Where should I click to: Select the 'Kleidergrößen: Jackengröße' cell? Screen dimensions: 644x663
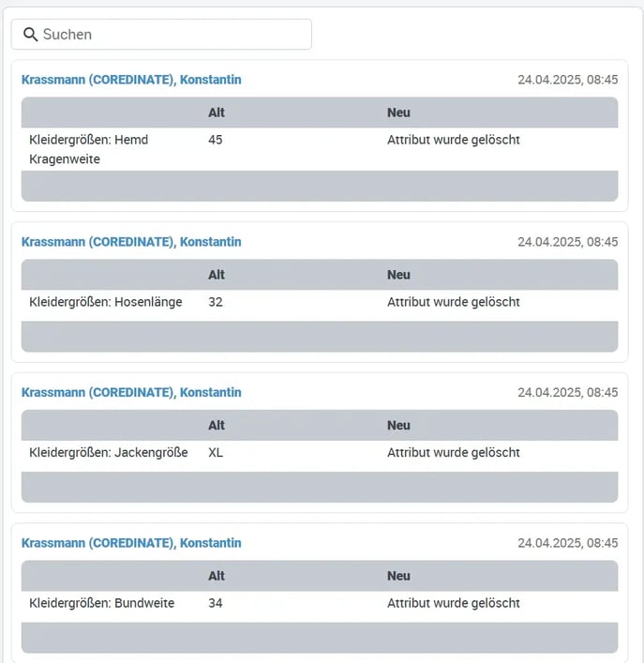point(109,453)
